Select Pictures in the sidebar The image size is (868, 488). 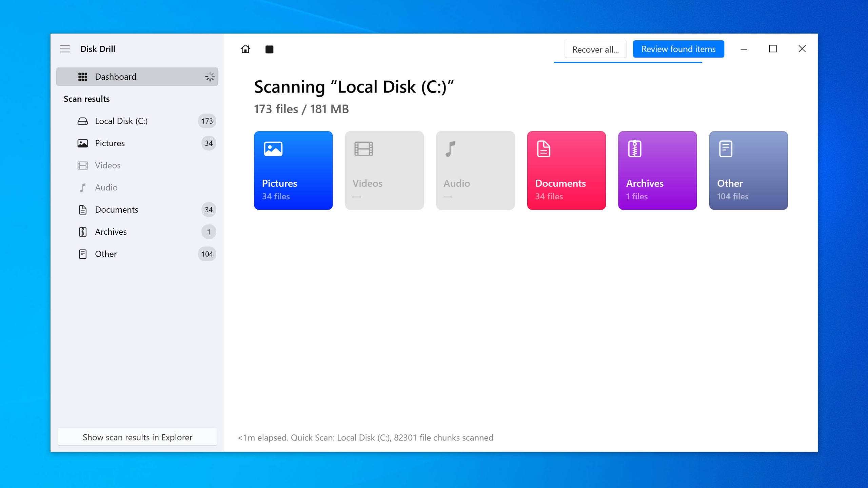pos(137,143)
